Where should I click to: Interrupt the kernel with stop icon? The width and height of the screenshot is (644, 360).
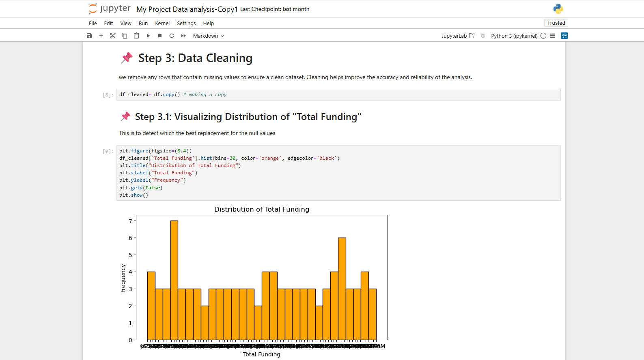(160, 36)
